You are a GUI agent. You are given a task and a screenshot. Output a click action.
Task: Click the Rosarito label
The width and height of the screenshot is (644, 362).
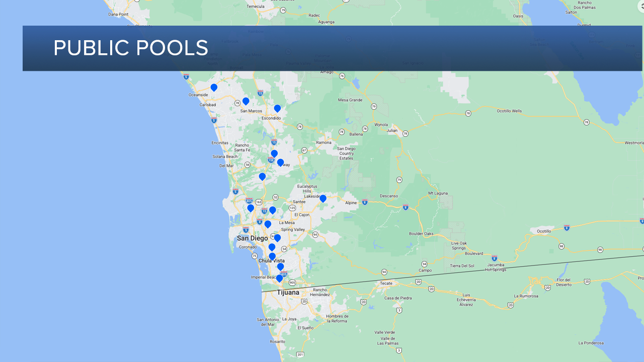tap(277, 341)
